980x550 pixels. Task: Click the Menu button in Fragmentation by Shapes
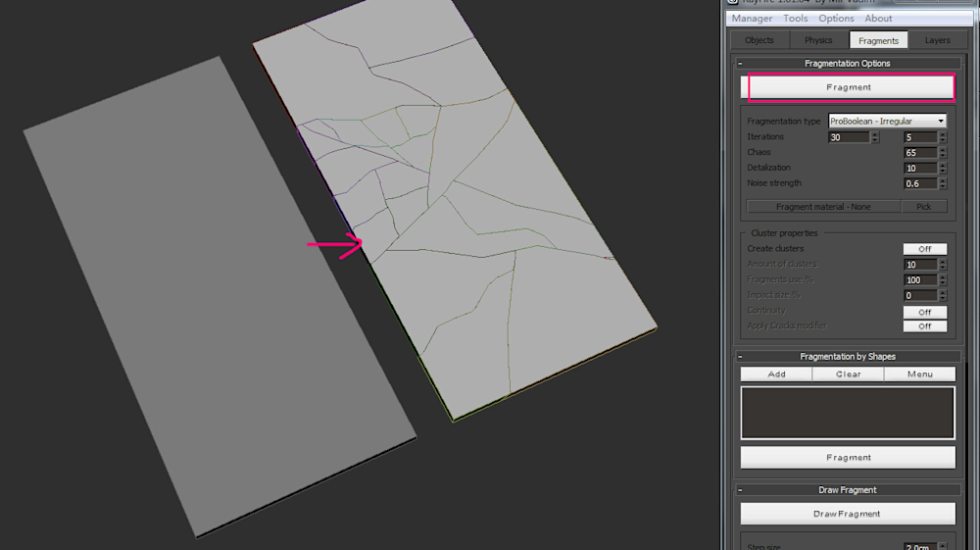click(x=920, y=374)
